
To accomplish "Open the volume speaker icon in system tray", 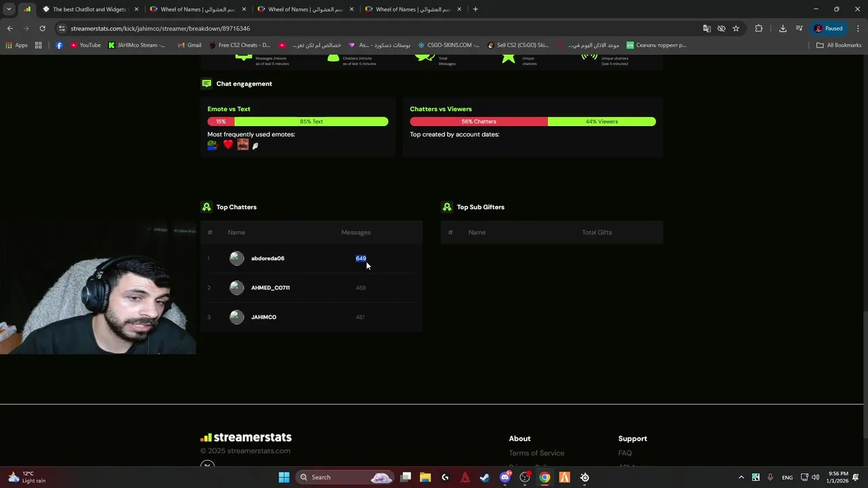I will [x=815, y=477].
